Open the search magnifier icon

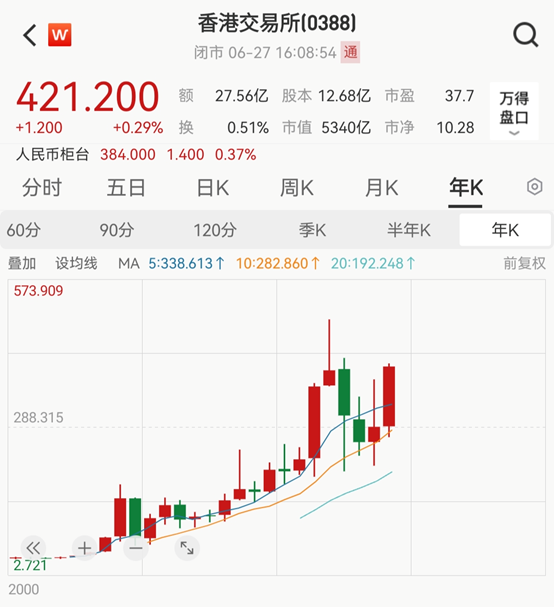pos(525,35)
